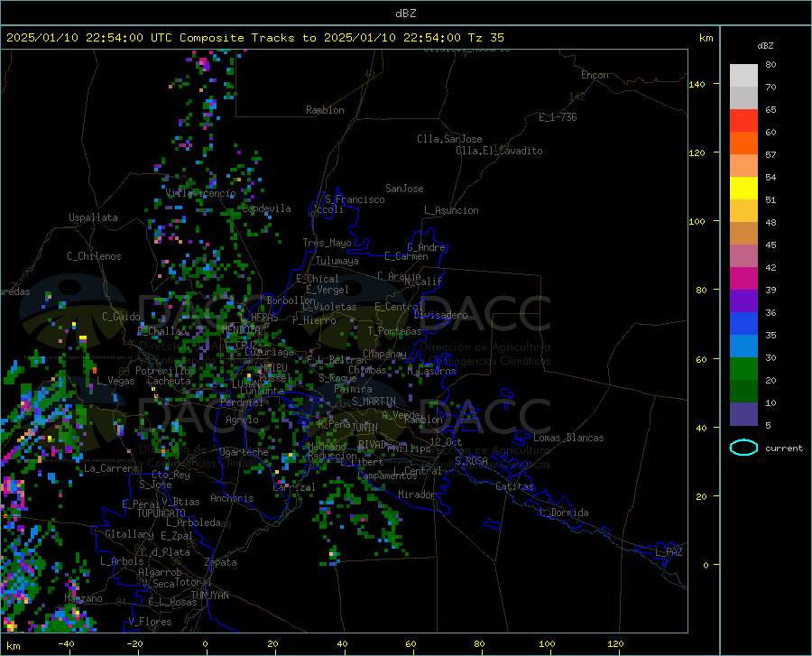
Task: Click the 'L_PAZ' label on the map
Action: [x=669, y=552]
